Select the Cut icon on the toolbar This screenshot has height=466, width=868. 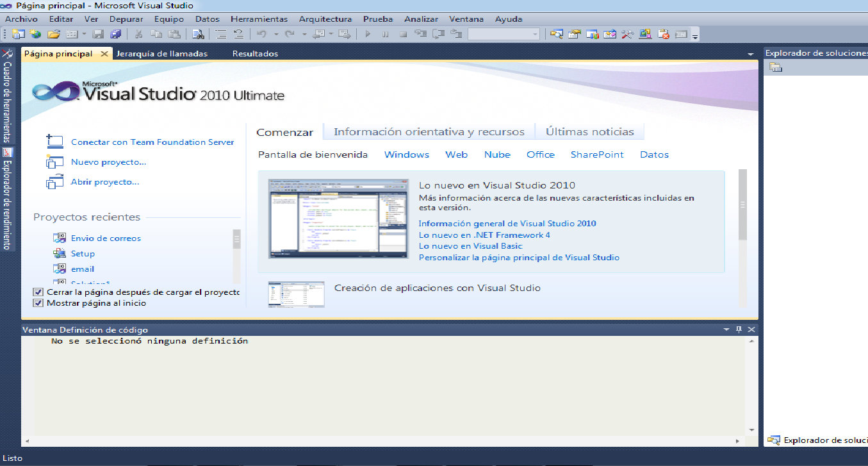[x=139, y=33]
